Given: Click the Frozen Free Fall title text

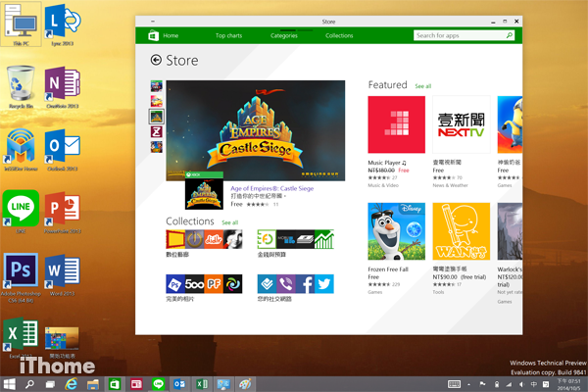Looking at the screenshot, I should pos(388,269).
